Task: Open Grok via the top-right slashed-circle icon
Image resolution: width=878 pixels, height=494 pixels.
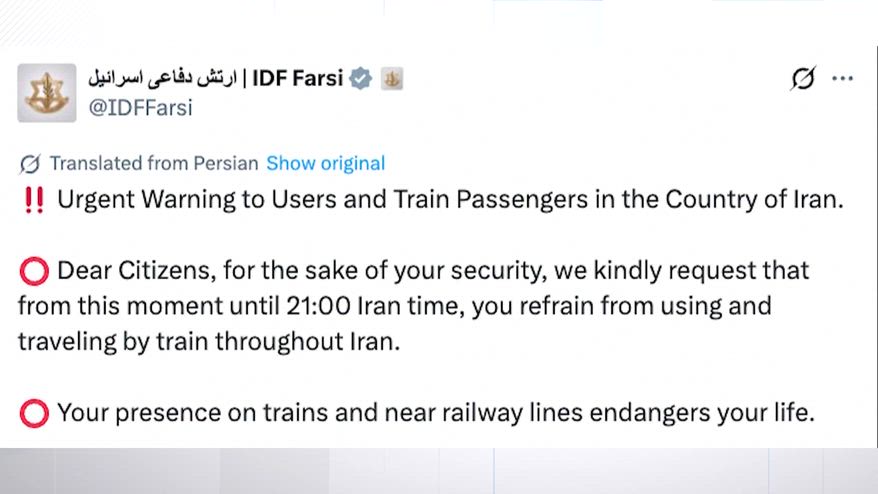Action: (802, 79)
